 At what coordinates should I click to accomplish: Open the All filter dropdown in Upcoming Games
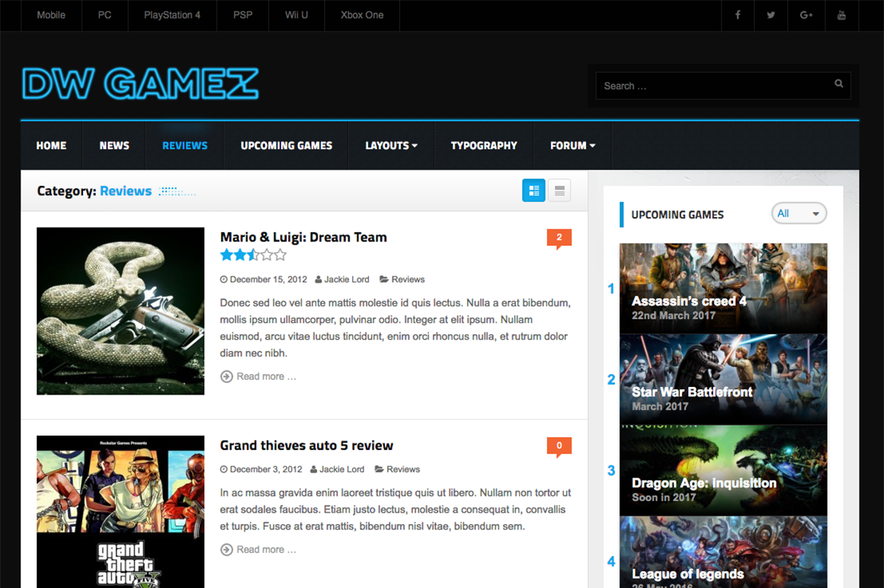[799, 213]
